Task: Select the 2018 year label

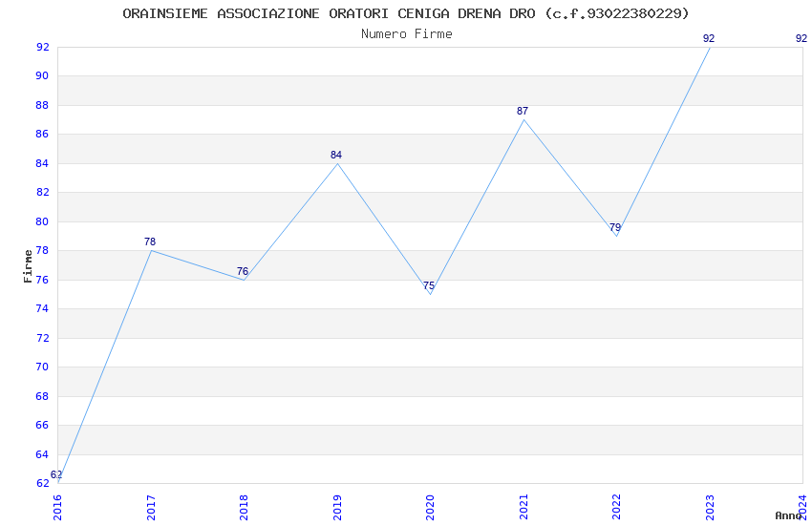Action: tap(244, 508)
